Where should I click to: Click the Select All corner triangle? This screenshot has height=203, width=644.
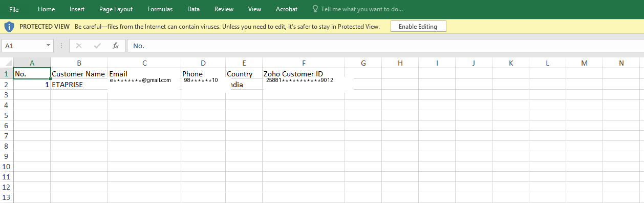point(7,63)
